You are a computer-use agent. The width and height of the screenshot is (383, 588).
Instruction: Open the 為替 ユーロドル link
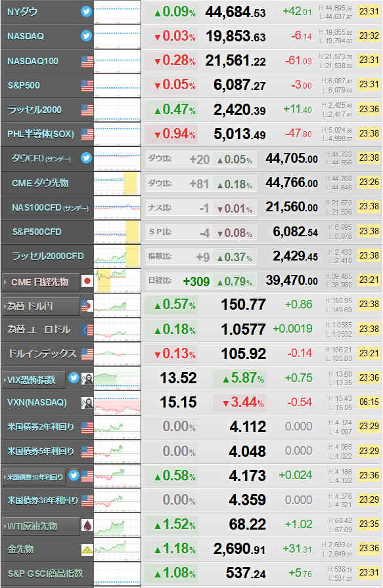[x=39, y=329]
